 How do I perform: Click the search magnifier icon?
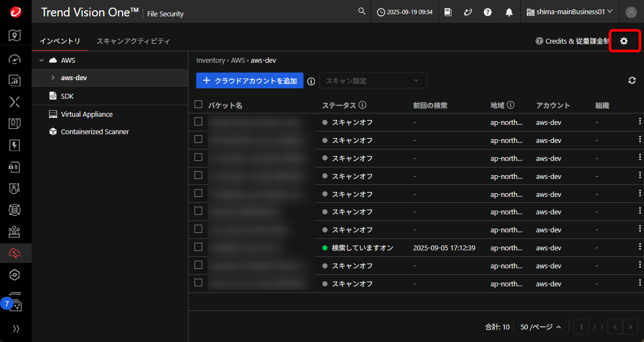(x=361, y=11)
